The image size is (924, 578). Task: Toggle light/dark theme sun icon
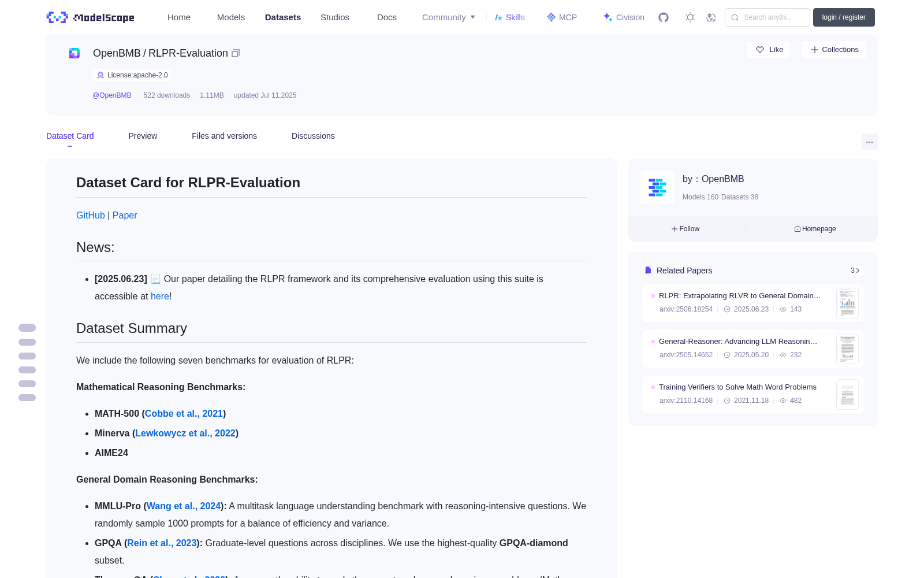coord(690,17)
